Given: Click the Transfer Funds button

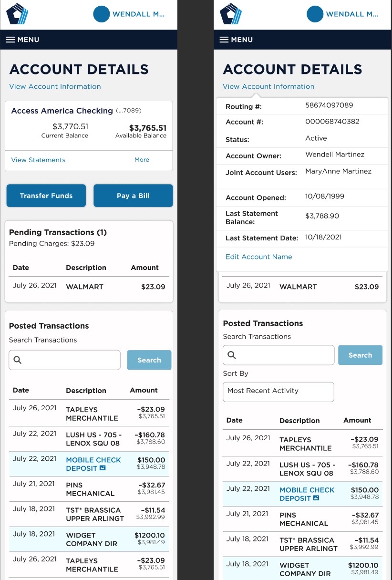Looking at the screenshot, I should pos(46,196).
